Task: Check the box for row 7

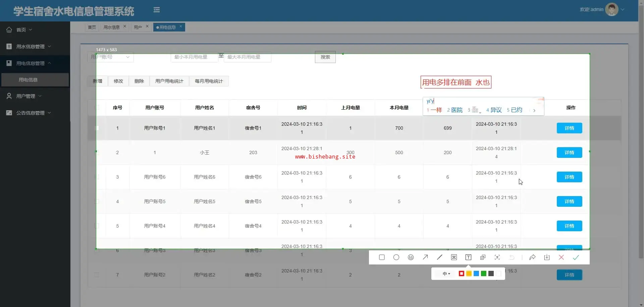Action: pyautogui.click(x=97, y=275)
